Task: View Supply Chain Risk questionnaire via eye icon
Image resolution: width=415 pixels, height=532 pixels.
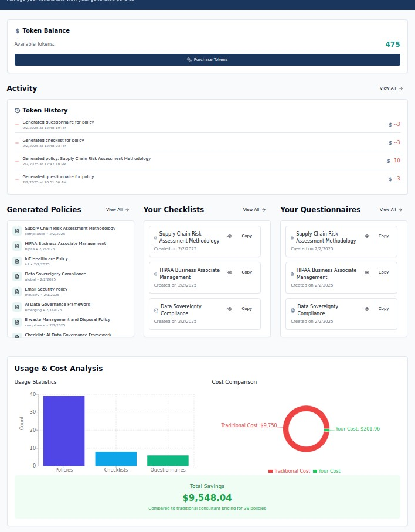Action: (x=367, y=236)
